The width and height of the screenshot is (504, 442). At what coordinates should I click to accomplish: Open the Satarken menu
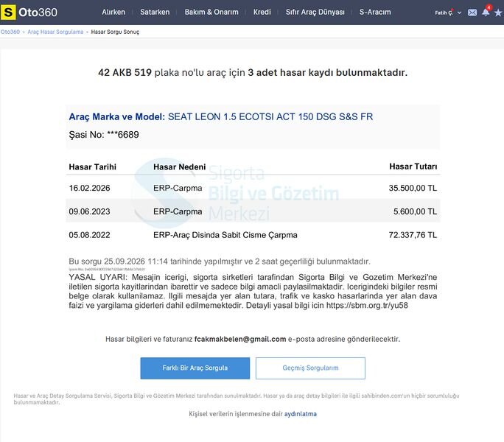click(x=155, y=13)
